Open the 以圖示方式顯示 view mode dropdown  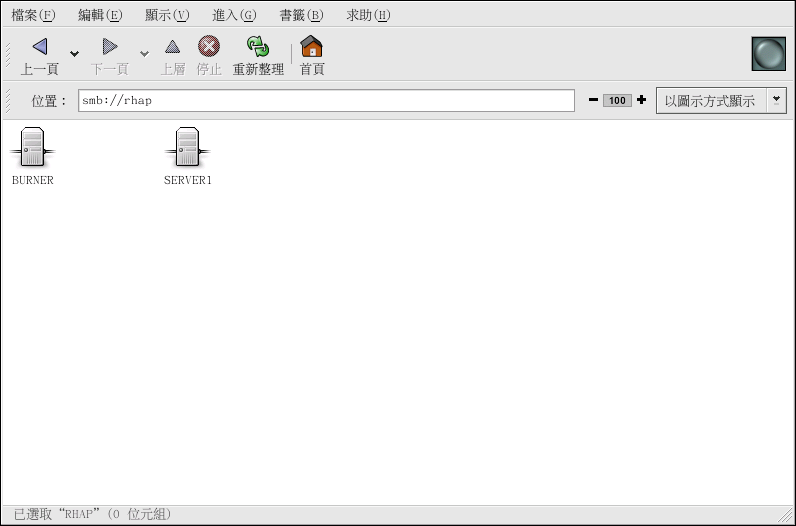pyautogui.click(x=721, y=101)
